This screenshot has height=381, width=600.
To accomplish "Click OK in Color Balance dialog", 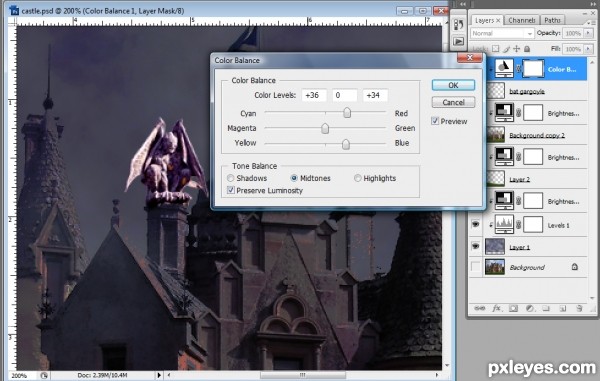I will click(x=453, y=85).
